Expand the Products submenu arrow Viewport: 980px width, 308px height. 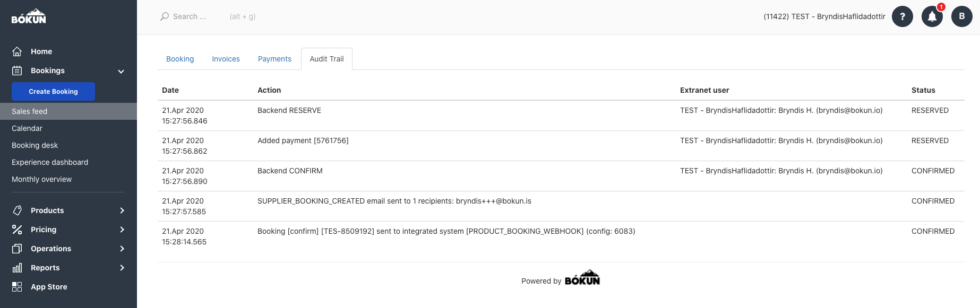122,210
